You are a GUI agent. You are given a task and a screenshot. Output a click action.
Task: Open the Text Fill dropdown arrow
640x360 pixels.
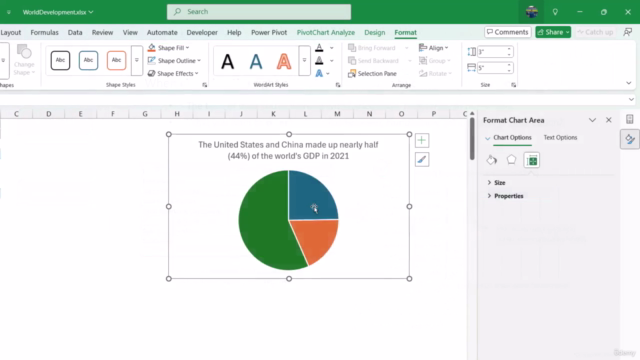tap(331, 48)
